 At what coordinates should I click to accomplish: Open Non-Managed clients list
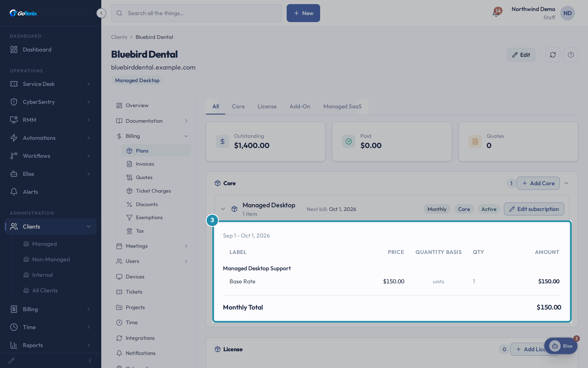click(x=51, y=259)
